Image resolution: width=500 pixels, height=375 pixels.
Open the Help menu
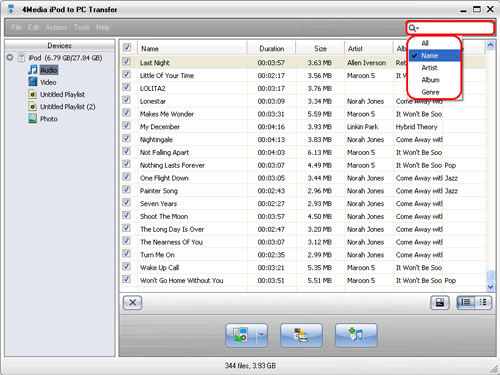coord(103,27)
